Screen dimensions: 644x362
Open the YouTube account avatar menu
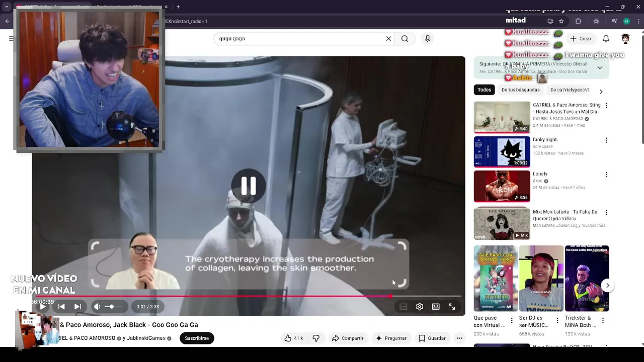(625, 39)
